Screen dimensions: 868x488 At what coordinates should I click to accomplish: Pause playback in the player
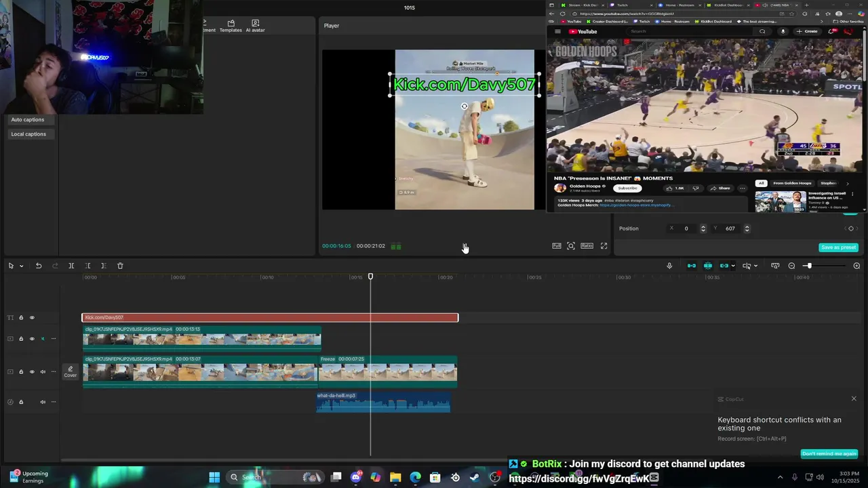click(x=465, y=247)
